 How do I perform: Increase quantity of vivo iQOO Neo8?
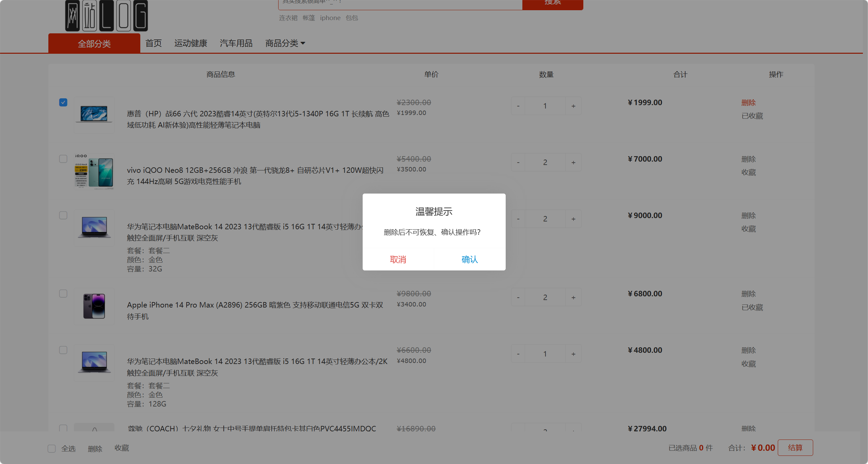pos(573,163)
